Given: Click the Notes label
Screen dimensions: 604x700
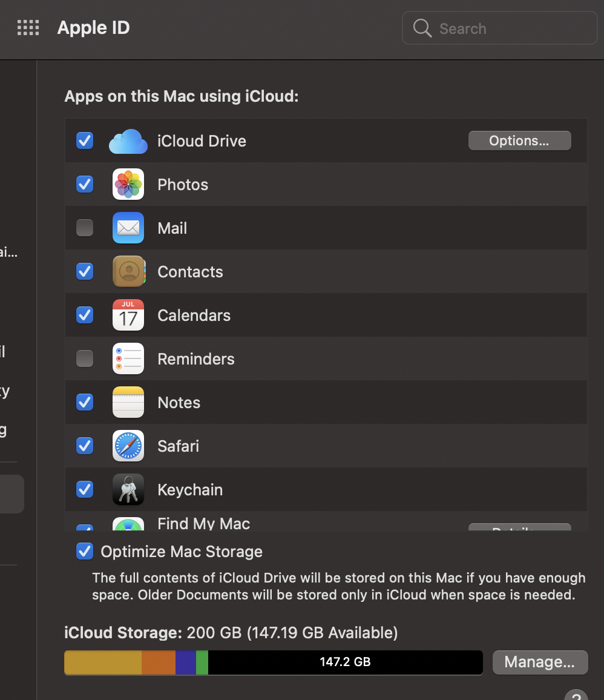Looking at the screenshot, I should pos(179,403).
